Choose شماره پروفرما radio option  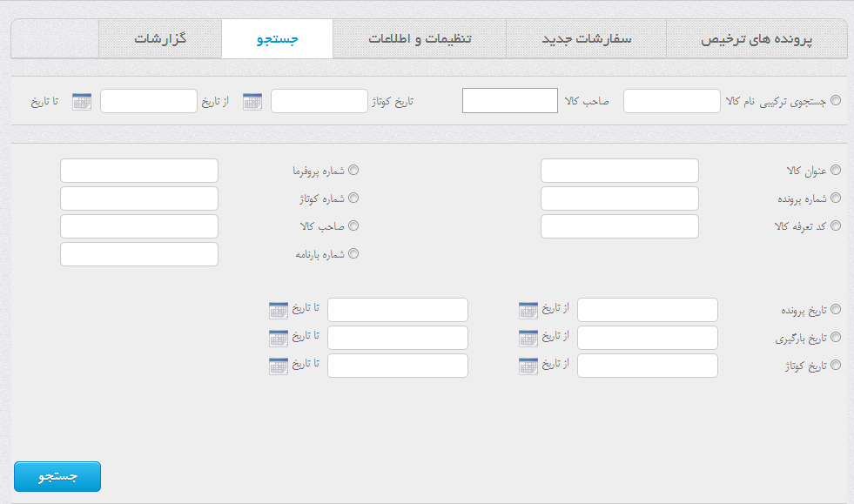353,170
